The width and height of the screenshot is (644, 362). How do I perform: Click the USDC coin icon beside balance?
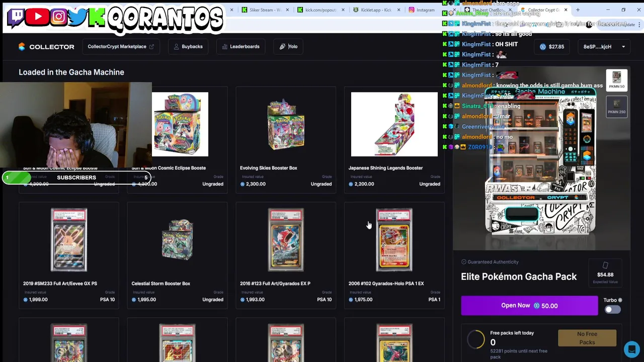click(x=543, y=47)
